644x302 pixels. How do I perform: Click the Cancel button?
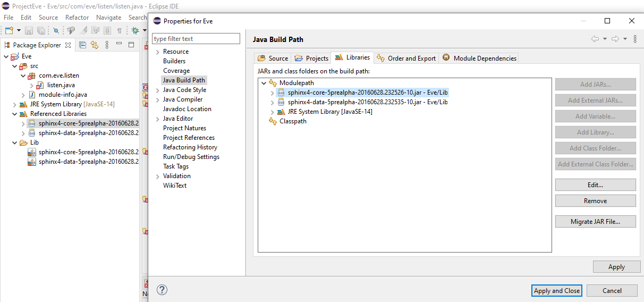(x=612, y=291)
